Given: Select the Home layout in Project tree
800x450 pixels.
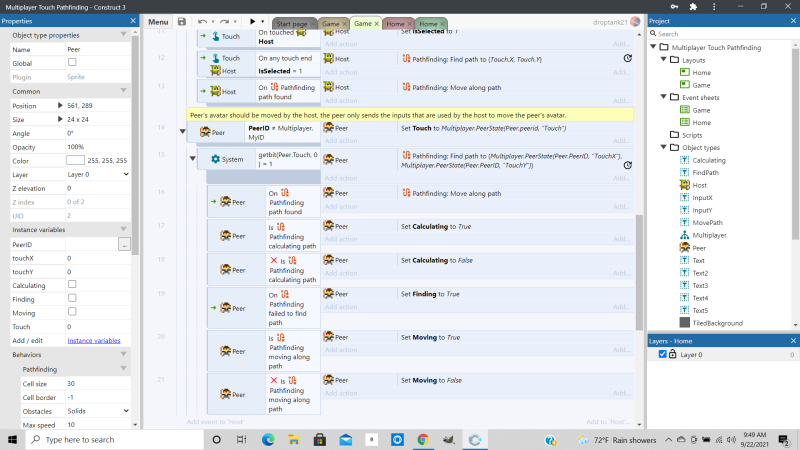Looking at the screenshot, I should tap(701, 72).
